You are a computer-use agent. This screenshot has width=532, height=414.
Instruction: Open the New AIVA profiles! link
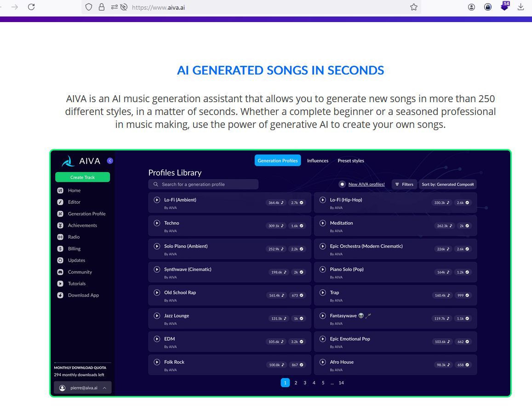[366, 184]
